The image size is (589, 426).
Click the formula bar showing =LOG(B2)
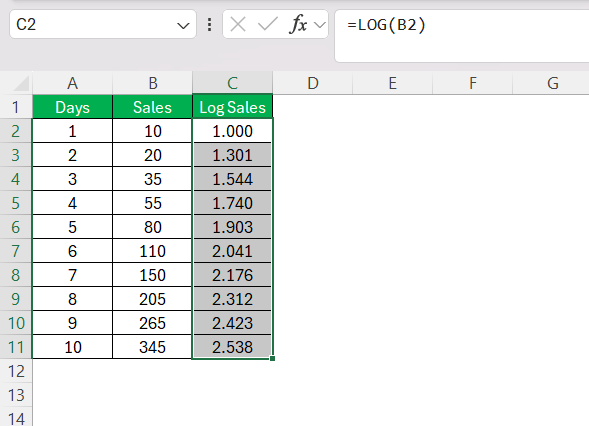pyautogui.click(x=462, y=36)
